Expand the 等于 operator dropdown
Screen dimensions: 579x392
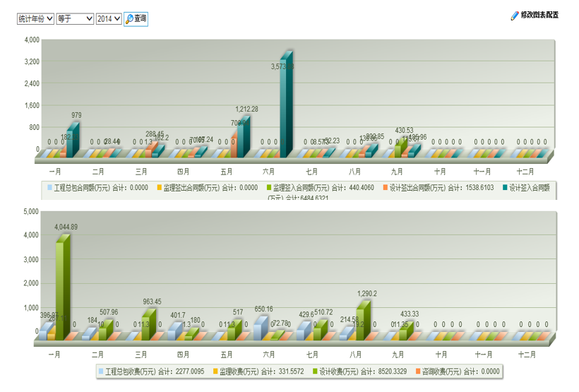coord(75,19)
